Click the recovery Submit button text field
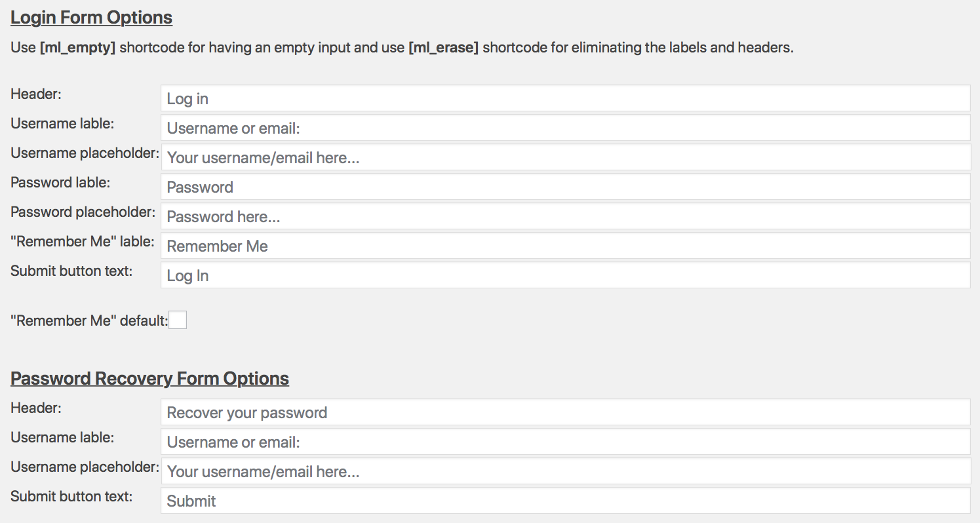 click(564, 501)
